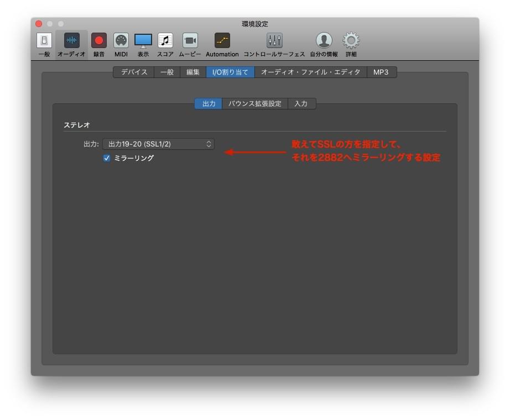
Task: Uncheck the ミラーリング checkbox
Action: tap(107, 158)
